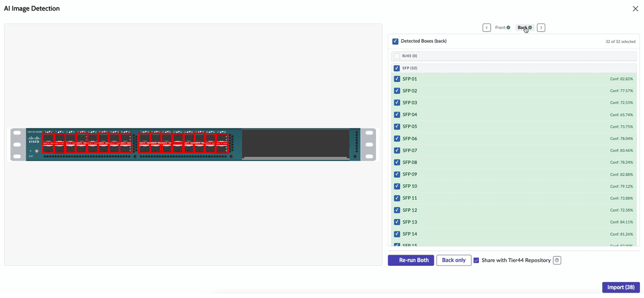
Task: Uncheck SFP 07 checkbox
Action: [x=397, y=150]
